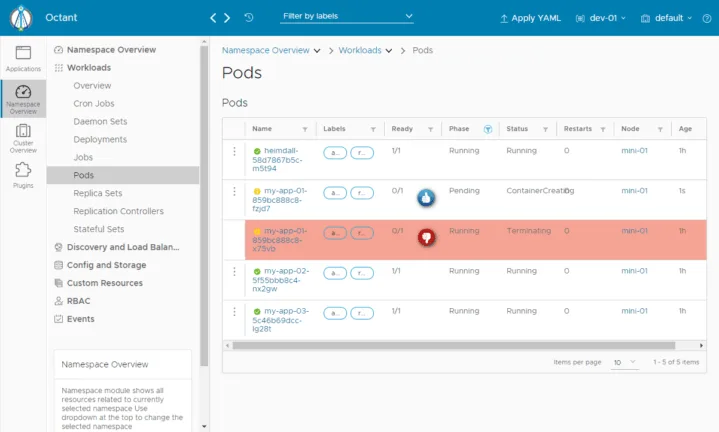Expand Discovery and Load Balancing section
Viewport: 719px width, 432px height.
(123, 247)
